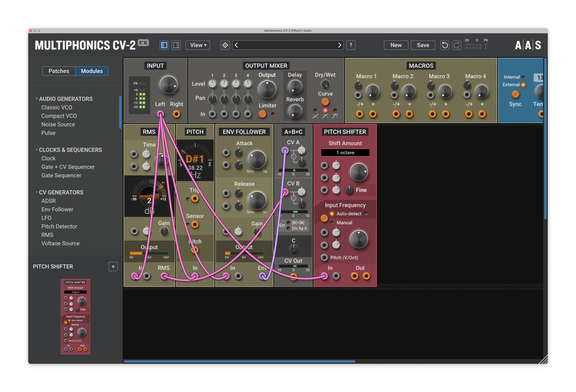Collapse the AUDIO GENERATORS section
This screenshot has width=576, height=392.
(37, 99)
